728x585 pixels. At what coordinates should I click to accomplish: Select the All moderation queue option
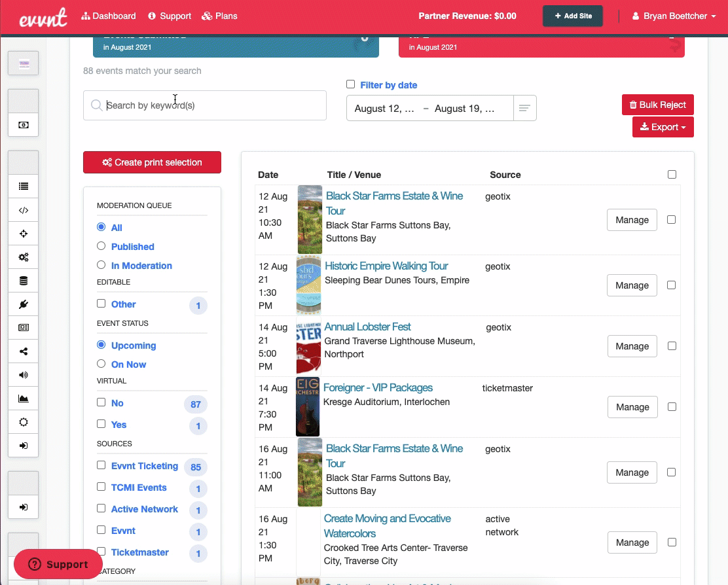[x=101, y=227]
